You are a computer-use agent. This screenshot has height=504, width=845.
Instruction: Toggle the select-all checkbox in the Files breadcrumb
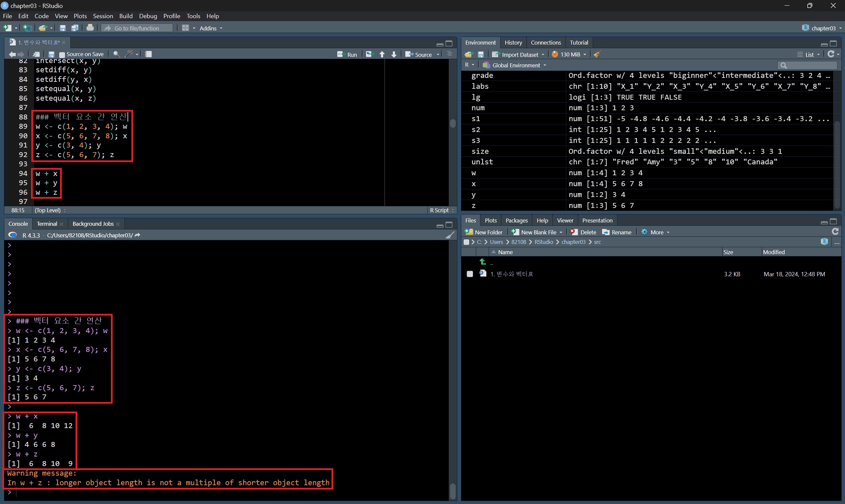[x=467, y=242]
